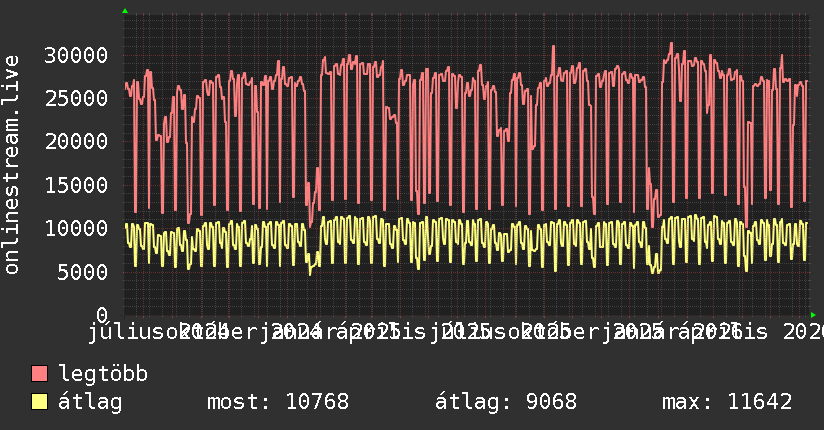Click the yellow átlag legend swatch

[x=39, y=402]
